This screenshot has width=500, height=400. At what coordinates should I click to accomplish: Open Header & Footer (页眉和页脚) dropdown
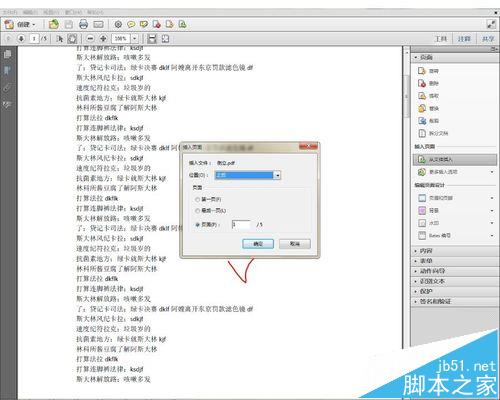click(x=492, y=198)
